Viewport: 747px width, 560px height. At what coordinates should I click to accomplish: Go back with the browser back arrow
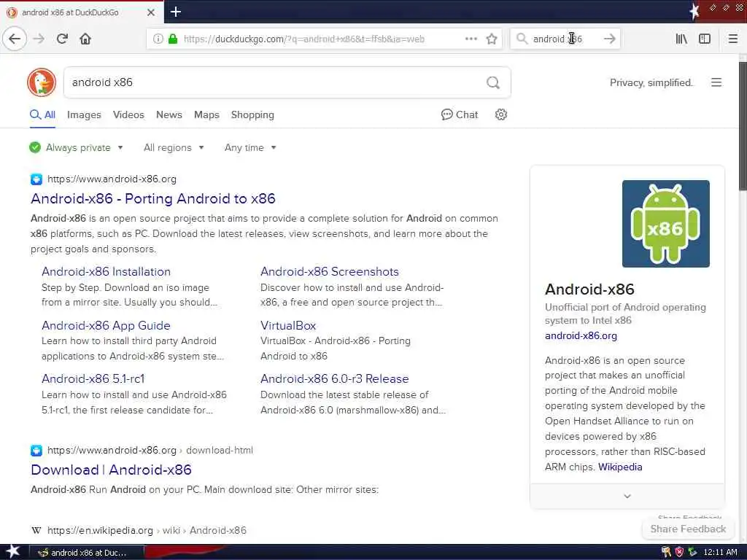(x=15, y=39)
